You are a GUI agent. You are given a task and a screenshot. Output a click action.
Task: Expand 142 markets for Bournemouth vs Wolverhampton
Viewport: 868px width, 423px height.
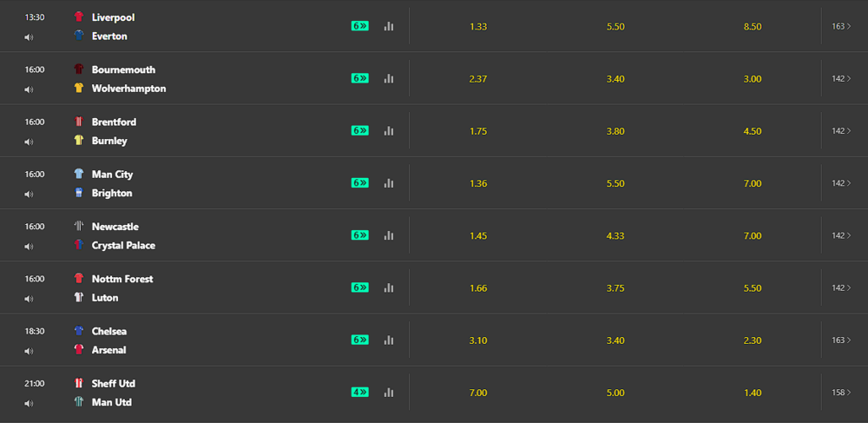point(841,78)
